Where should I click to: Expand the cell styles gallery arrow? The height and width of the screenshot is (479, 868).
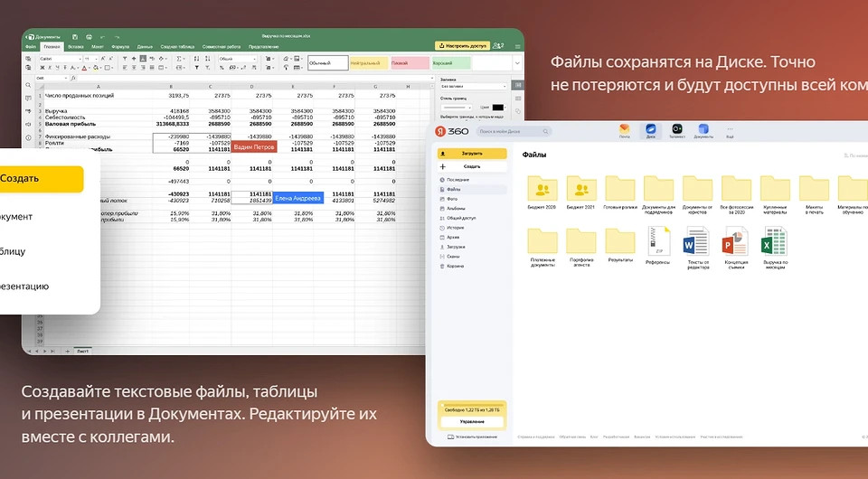click(x=518, y=63)
